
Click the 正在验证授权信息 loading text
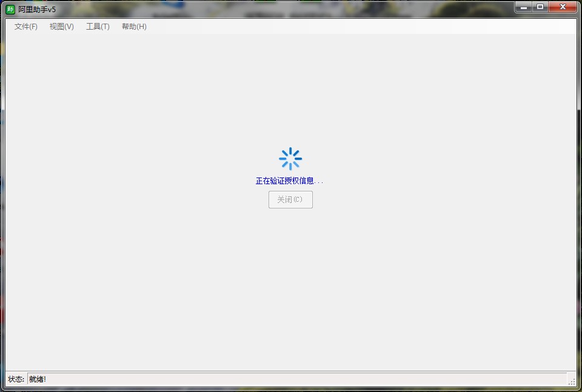(x=290, y=180)
